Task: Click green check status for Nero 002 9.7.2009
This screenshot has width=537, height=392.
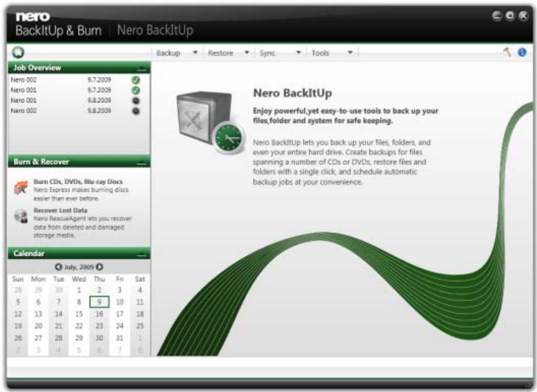Action: click(x=136, y=80)
